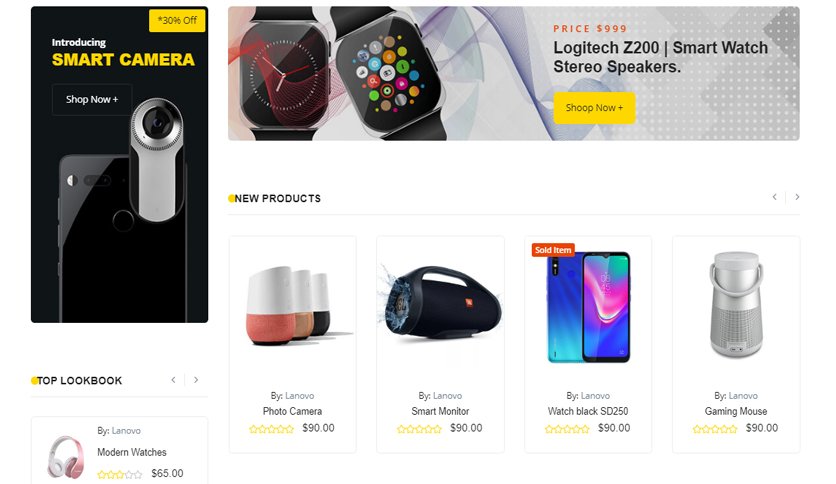Rate Photo Camera using star rating
The width and height of the screenshot is (836, 484).
click(x=271, y=429)
